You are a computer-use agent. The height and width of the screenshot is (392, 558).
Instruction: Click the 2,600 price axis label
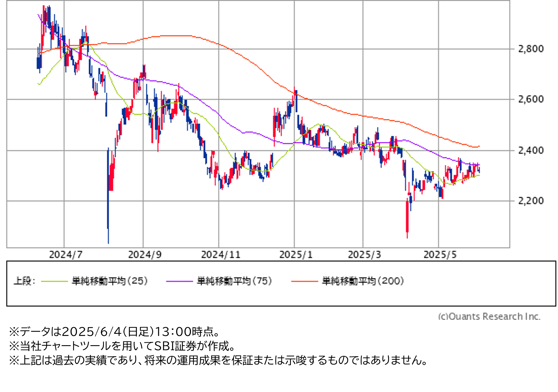(x=530, y=99)
